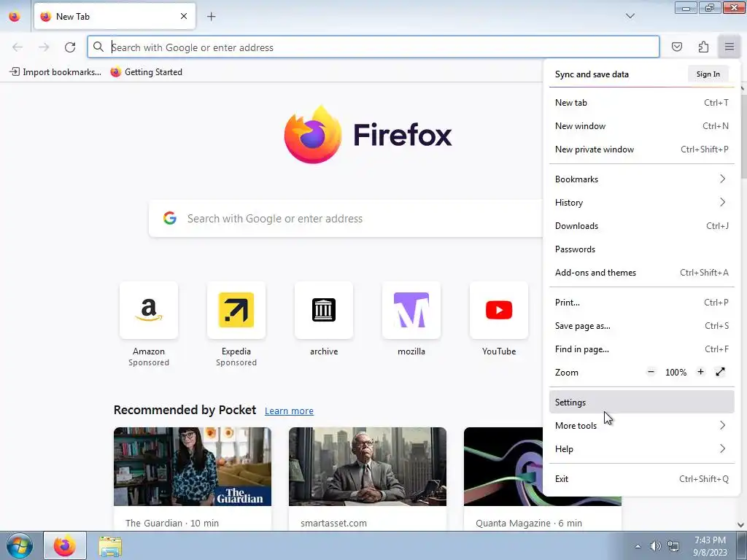Image resolution: width=747 pixels, height=560 pixels.
Task: Click the Save to Pocket icon
Action: [x=676, y=47]
